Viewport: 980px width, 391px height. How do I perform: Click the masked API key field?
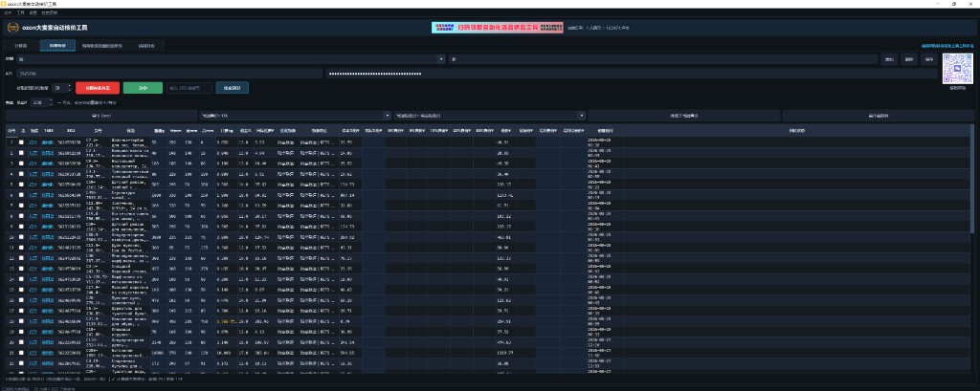pos(632,74)
